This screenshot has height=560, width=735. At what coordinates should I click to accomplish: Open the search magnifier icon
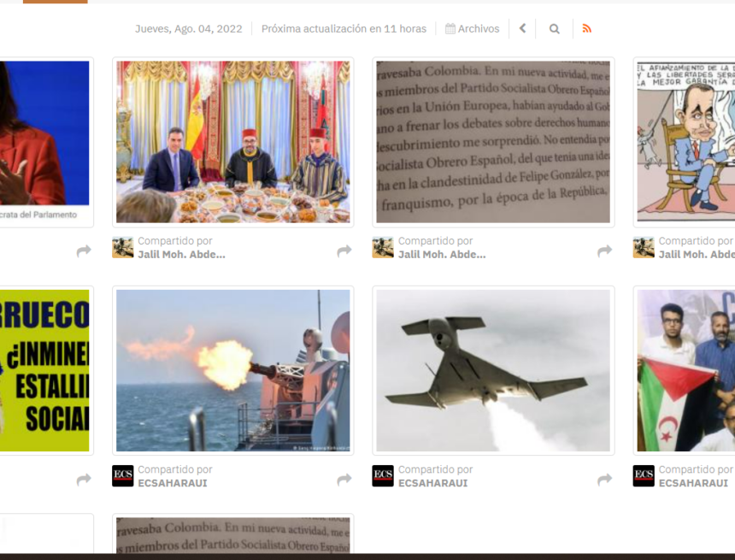click(555, 28)
